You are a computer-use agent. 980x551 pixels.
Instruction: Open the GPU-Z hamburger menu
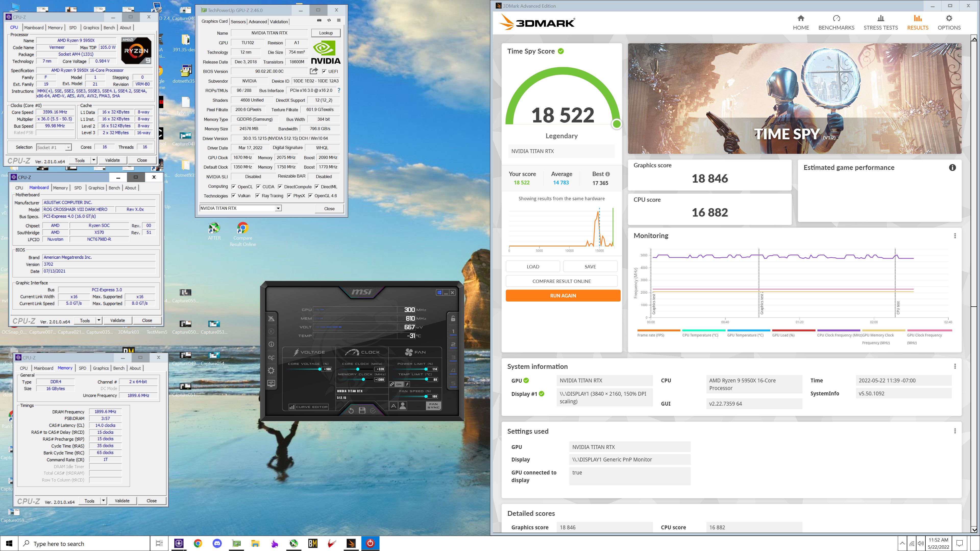pos(339,20)
